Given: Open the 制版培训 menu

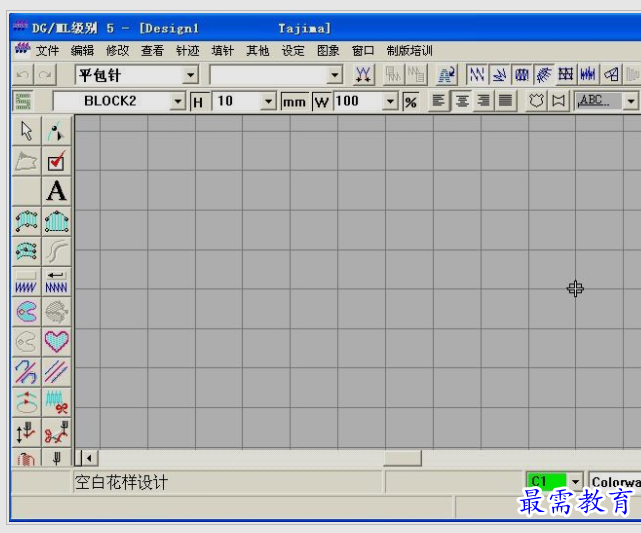Looking at the screenshot, I should (x=410, y=51).
